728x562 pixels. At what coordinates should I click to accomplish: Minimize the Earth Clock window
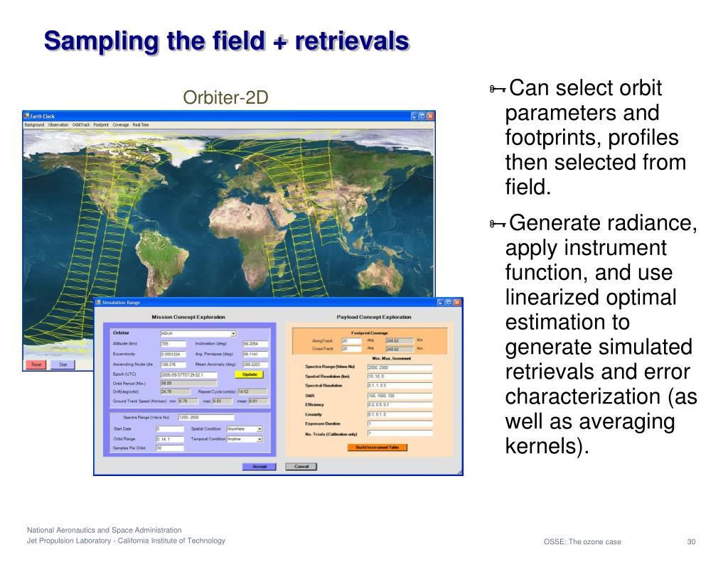(x=414, y=116)
